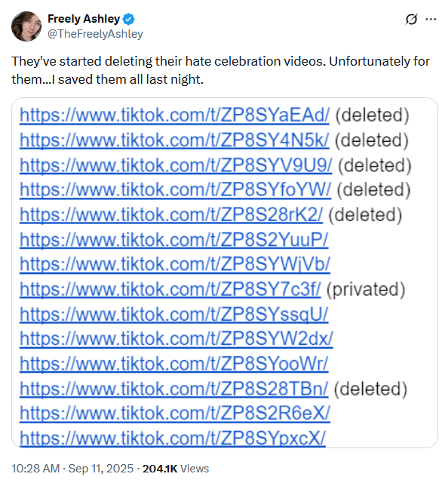
Task: Open the TikTok link ending ZP8SYV9U9
Action: [176, 165]
